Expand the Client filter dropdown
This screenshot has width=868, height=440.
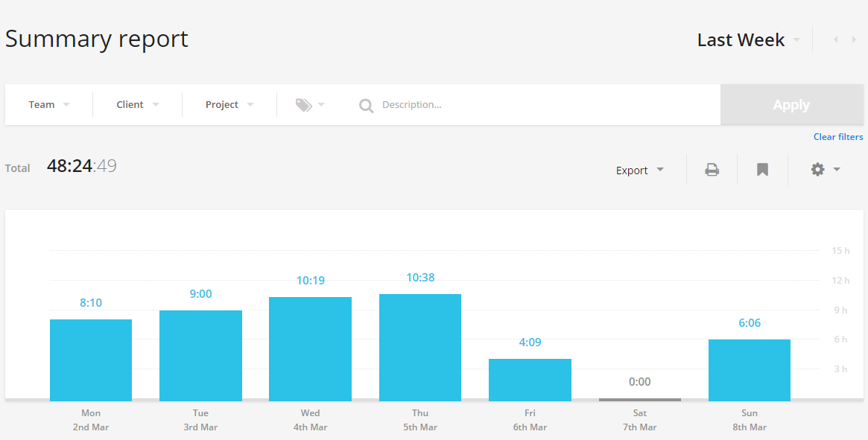coord(138,105)
